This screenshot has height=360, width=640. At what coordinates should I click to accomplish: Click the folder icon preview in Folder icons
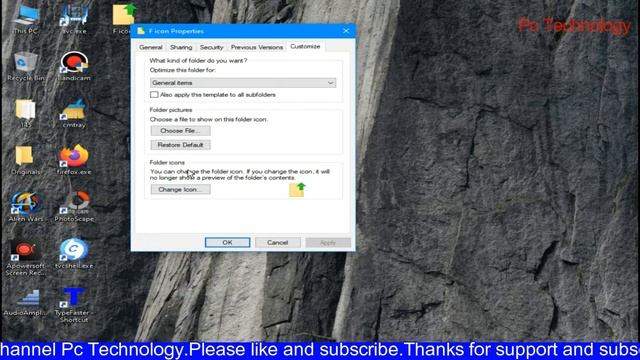coord(298,190)
